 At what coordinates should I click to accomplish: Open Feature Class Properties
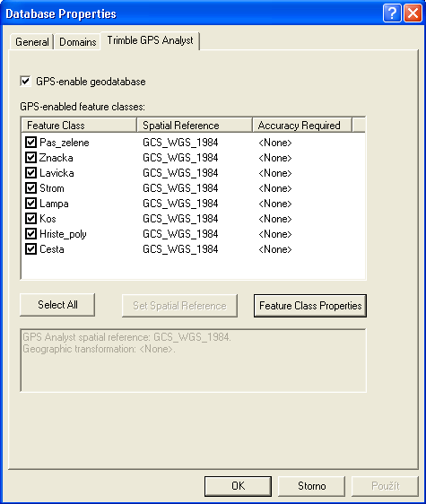[x=310, y=306]
